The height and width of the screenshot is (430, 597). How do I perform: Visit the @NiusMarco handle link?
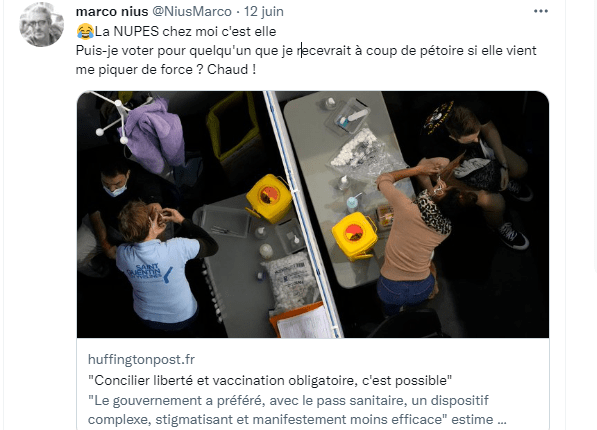pyautogui.click(x=192, y=11)
